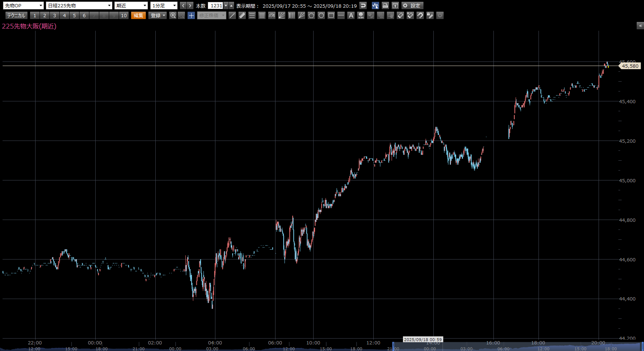
Task: Open the 1分足 timeframe dropdown
Action: (164, 5)
